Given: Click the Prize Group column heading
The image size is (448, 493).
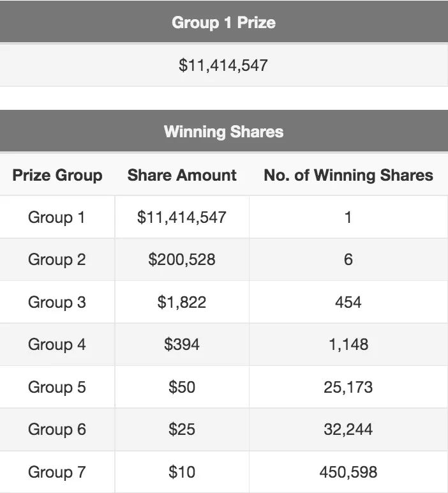Looking at the screenshot, I should pyautogui.click(x=57, y=175).
